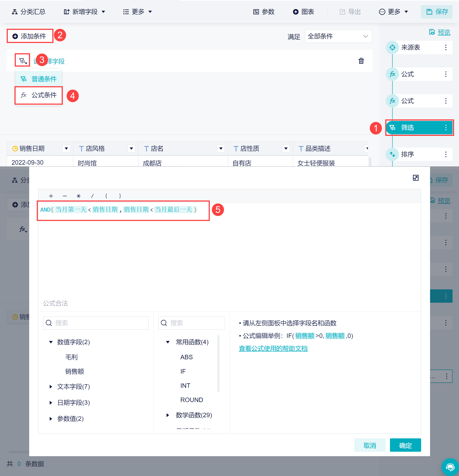Click the 排序 step icon
Screen dimensions: 459x476
point(392,154)
